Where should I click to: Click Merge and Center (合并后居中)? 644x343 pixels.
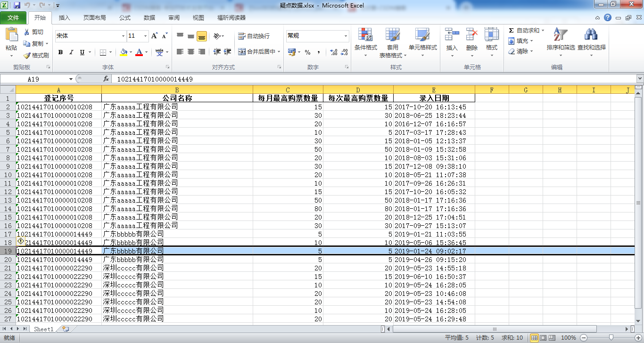click(x=256, y=52)
